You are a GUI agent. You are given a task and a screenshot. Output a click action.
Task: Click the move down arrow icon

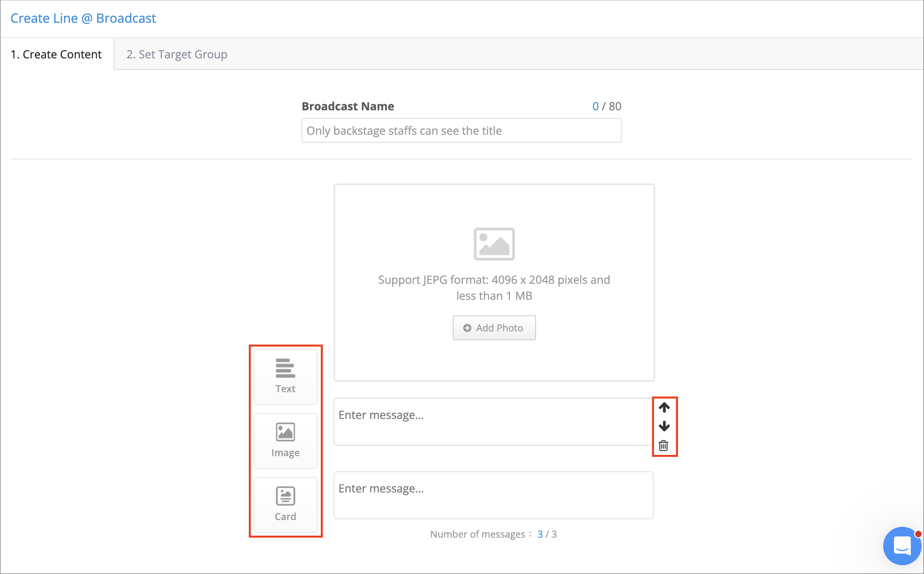(664, 426)
